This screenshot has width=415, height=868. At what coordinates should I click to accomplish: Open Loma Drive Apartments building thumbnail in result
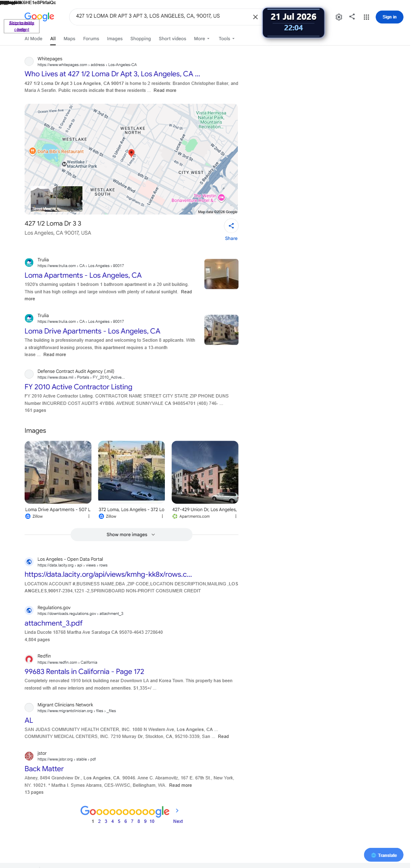tap(221, 330)
